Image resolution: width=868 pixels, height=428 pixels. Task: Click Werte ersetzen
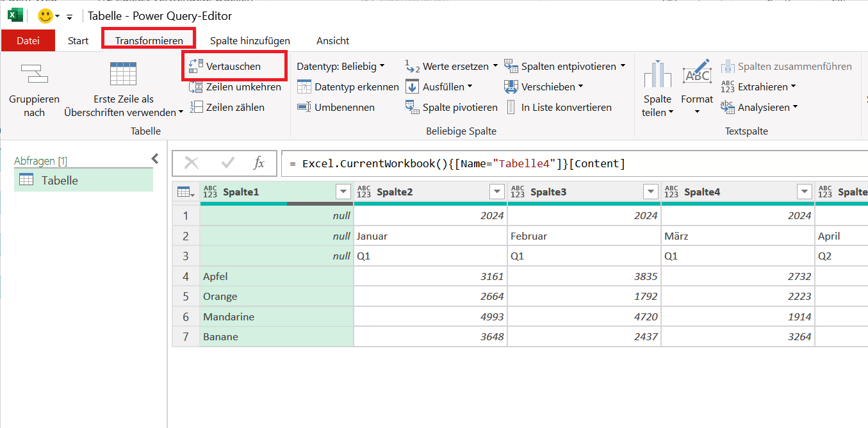tap(447, 66)
